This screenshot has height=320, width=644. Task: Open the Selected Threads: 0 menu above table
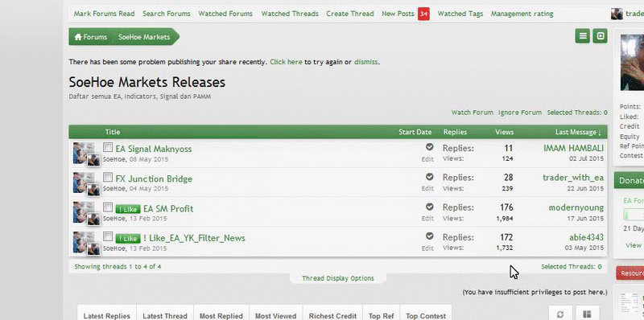[577, 113]
